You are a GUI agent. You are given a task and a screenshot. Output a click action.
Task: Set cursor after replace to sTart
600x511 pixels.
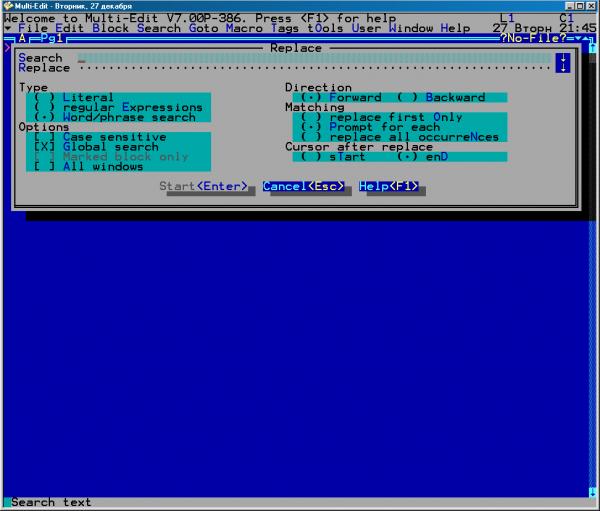333,157
